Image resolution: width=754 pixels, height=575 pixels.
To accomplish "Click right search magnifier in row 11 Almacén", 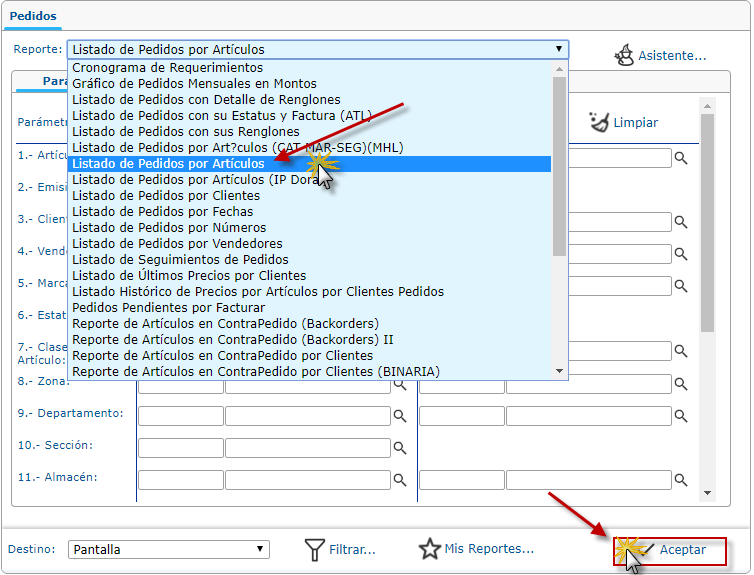I will click(x=680, y=480).
